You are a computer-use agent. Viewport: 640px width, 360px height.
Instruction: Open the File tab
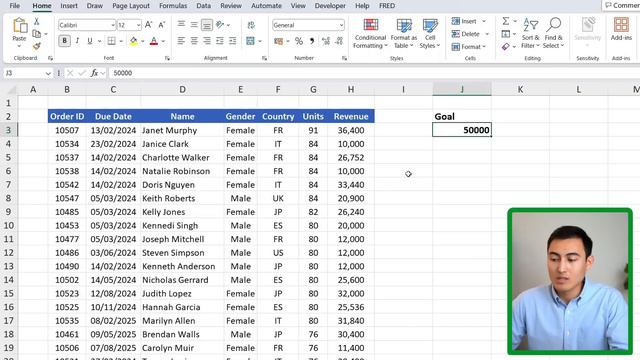15,6
